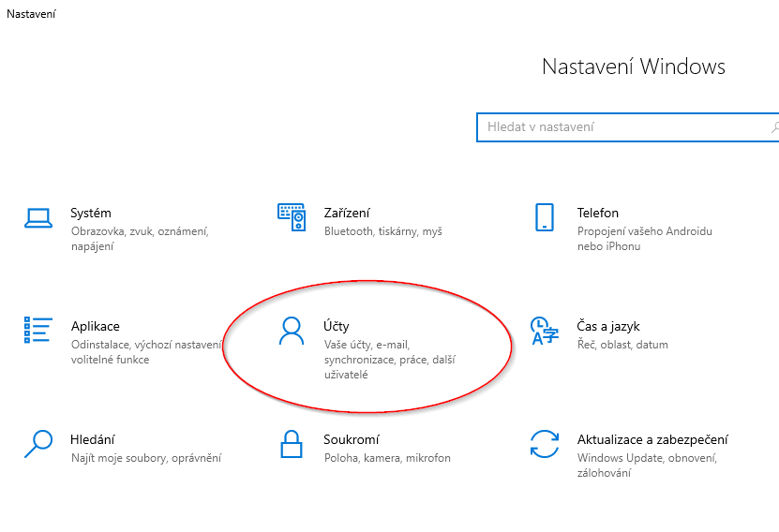Click text 'Bluetooth, tiskárny, myš'
Image resolution: width=779 pixels, height=532 pixels.
pos(383,231)
